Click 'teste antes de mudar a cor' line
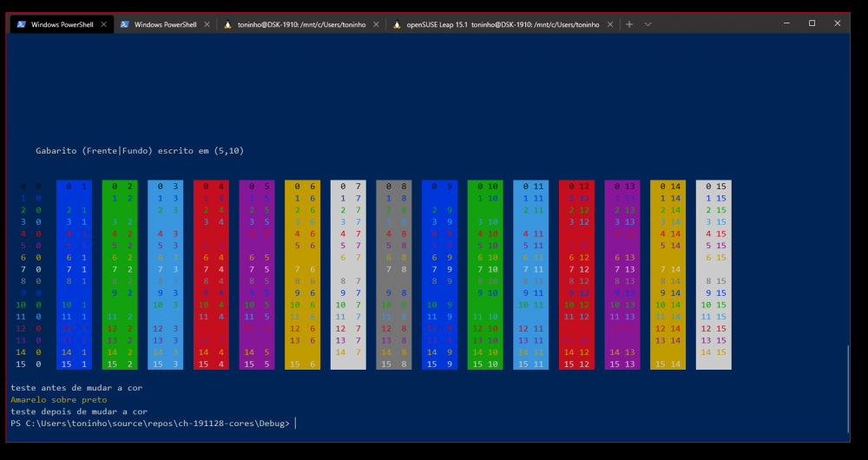This screenshot has width=868, height=460. 76,388
